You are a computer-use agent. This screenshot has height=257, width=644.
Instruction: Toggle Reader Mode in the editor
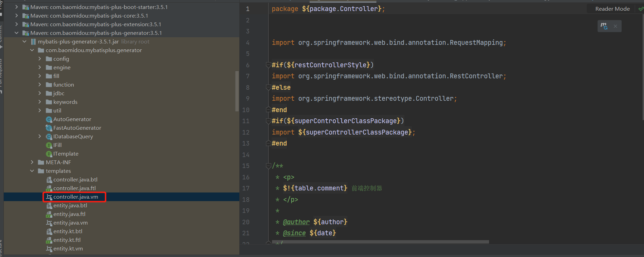[x=612, y=9]
